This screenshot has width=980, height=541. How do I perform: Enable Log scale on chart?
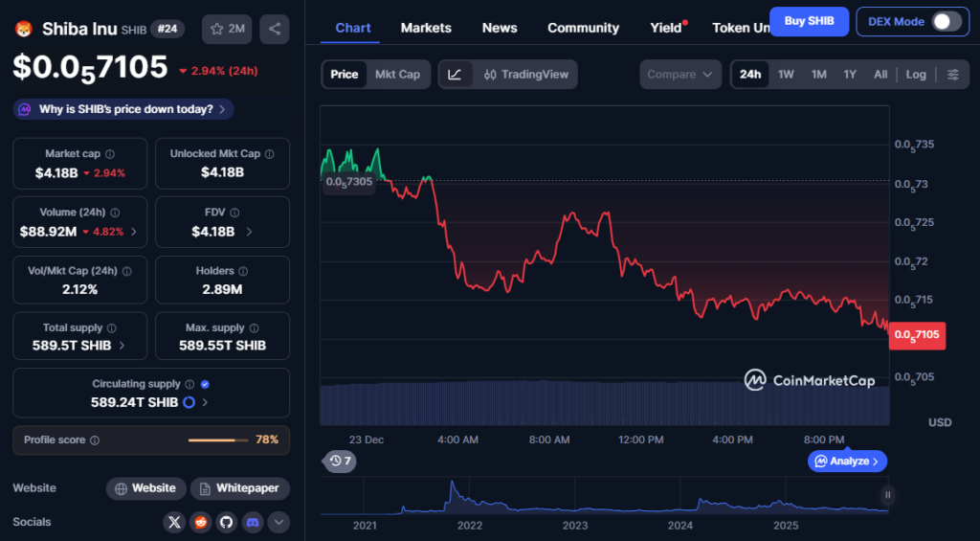click(x=916, y=75)
